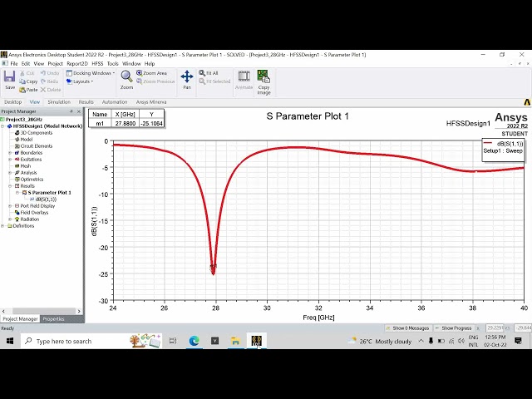This screenshot has width=532, height=399.
Task: Select the HFSSDesign1 (Modal Network) node
Action: click(x=47, y=126)
